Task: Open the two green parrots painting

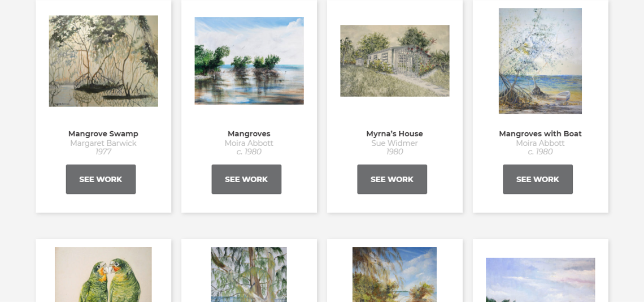Action: pos(103,274)
